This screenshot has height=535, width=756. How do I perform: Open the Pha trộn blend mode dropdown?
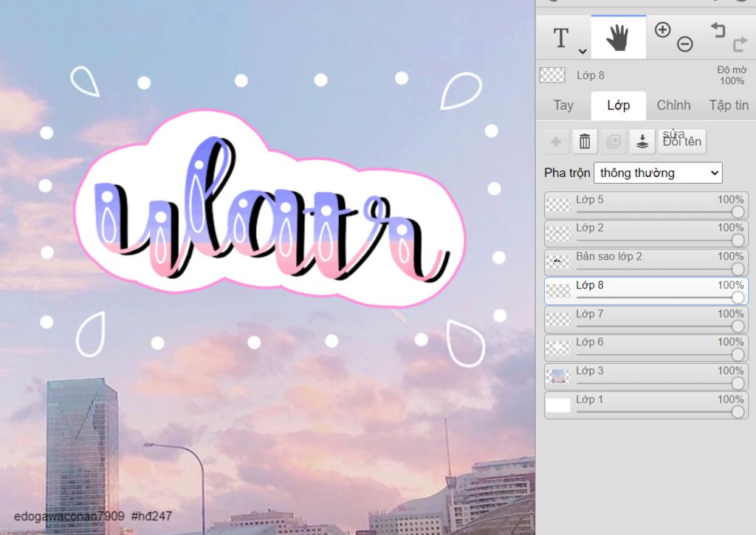click(x=658, y=173)
